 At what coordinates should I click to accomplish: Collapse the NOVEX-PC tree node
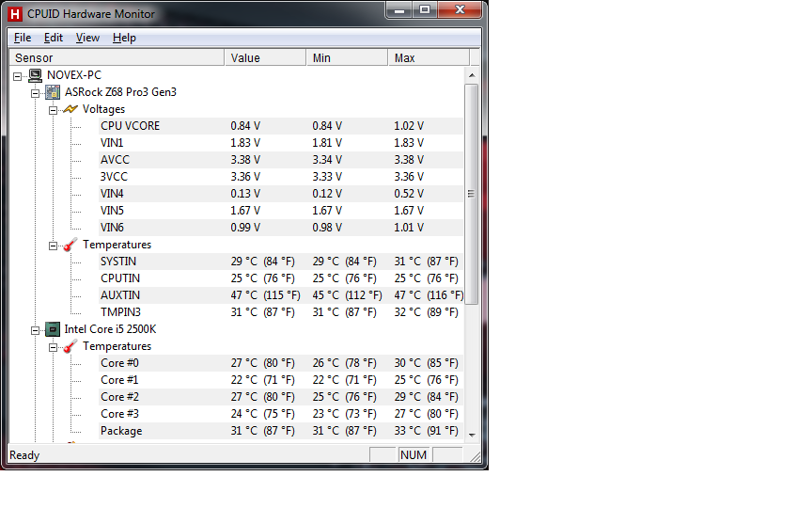18,76
